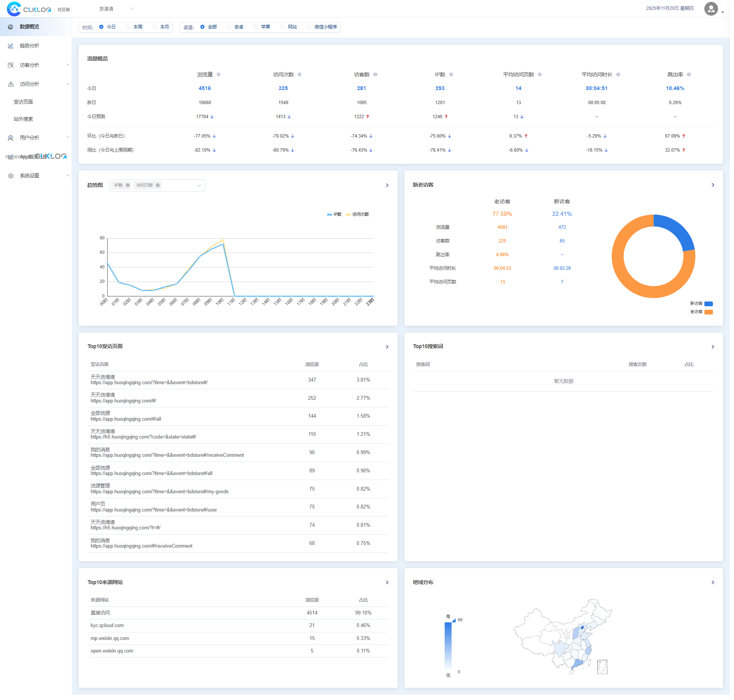Select the 安卓 channel radio button

pos(229,27)
